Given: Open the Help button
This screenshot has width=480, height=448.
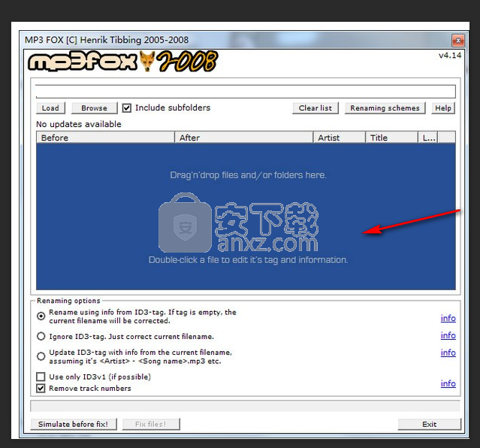Looking at the screenshot, I should click(x=443, y=108).
